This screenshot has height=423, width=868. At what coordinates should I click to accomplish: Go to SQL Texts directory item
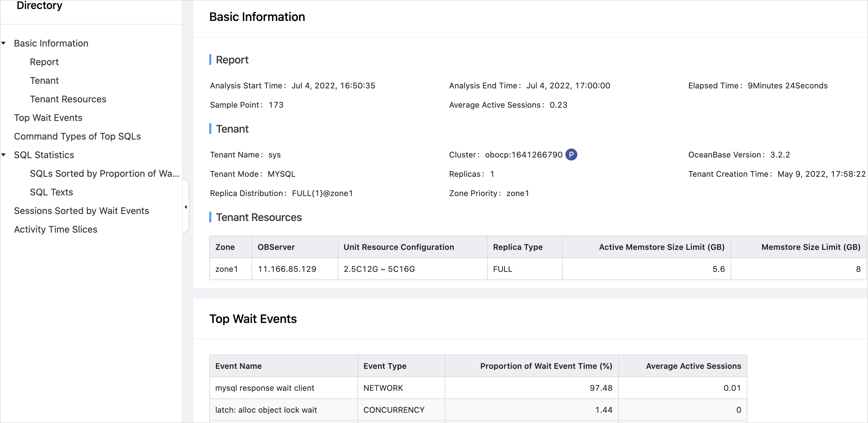(x=51, y=192)
